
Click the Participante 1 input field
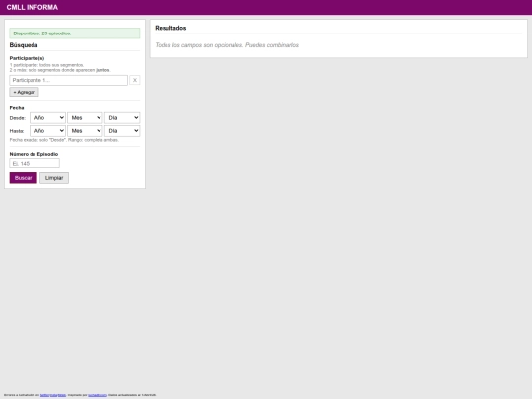[x=69, y=80]
